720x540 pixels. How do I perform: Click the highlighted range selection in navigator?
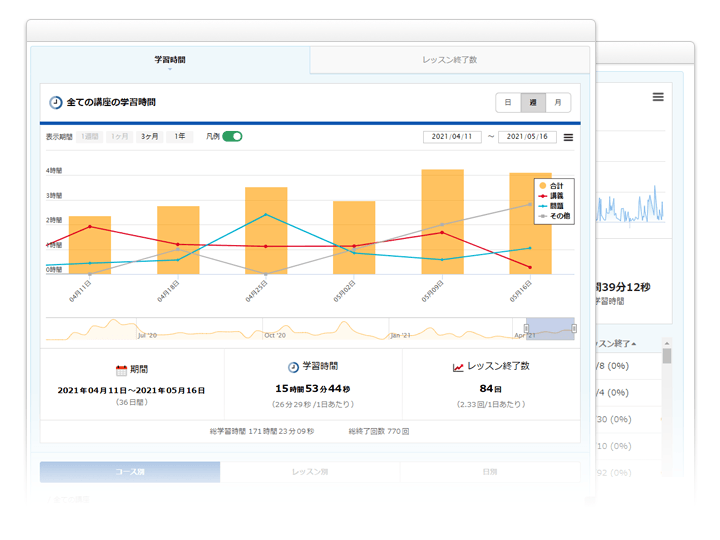pos(550,329)
